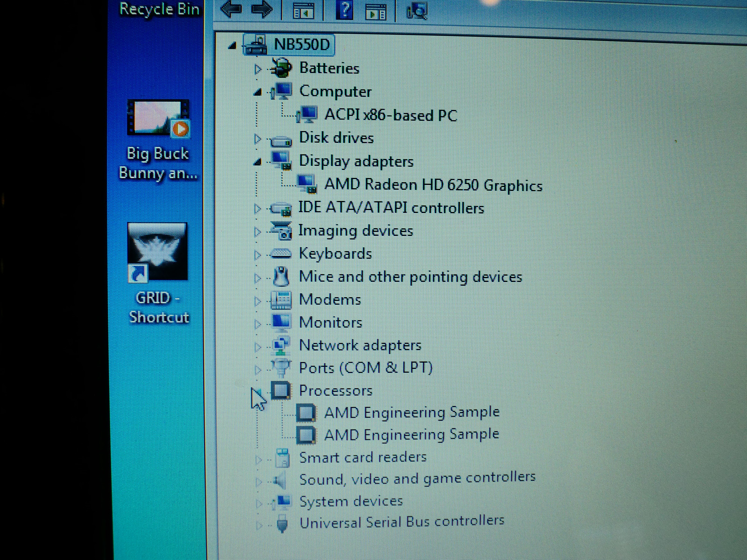The height and width of the screenshot is (560, 747).
Task: Collapse the Computer node
Action: coord(257,92)
